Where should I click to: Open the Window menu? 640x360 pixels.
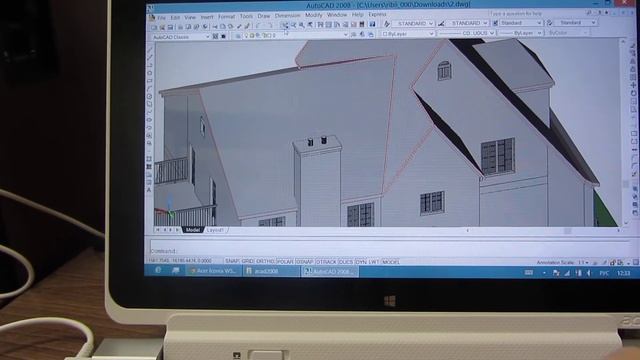(x=337, y=15)
